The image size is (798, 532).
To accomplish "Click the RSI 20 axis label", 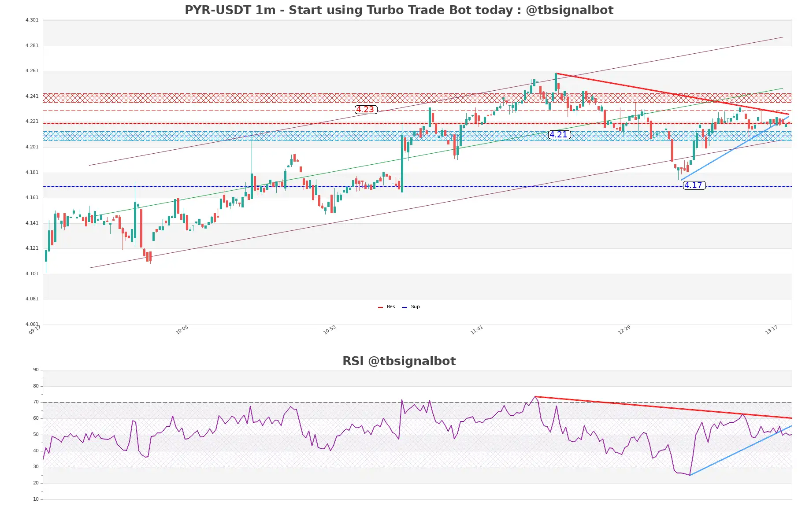I will click(x=36, y=483).
